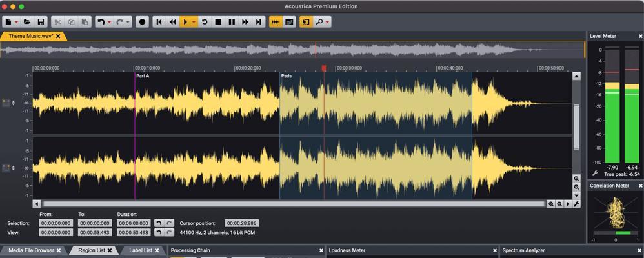Screen dimensions: 644x258
Task: Open the new file dropdown arrow
Action: [x=17, y=22]
